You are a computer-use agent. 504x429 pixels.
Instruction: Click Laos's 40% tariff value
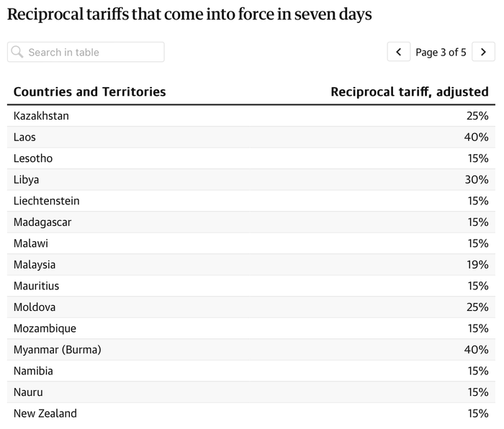pyautogui.click(x=477, y=137)
